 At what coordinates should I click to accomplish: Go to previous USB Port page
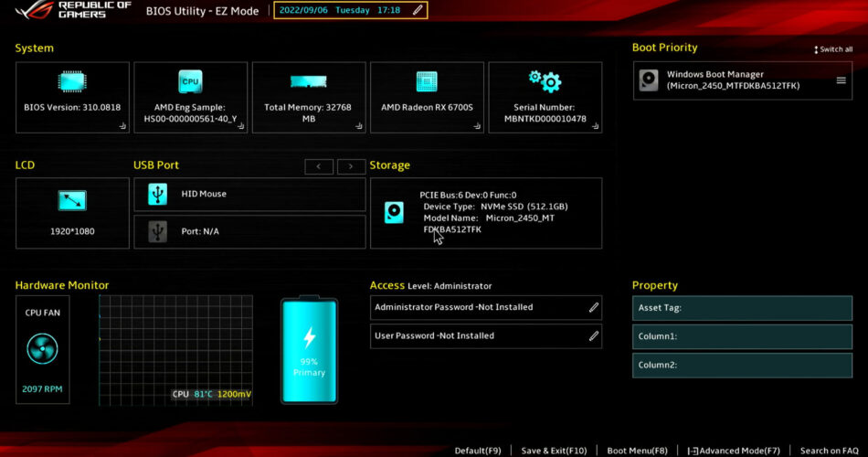(x=319, y=166)
